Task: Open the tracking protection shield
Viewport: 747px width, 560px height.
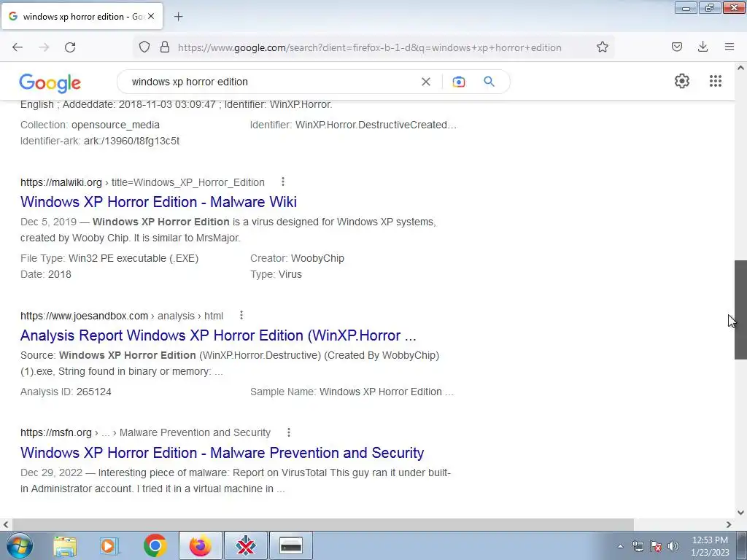Action: (x=144, y=47)
